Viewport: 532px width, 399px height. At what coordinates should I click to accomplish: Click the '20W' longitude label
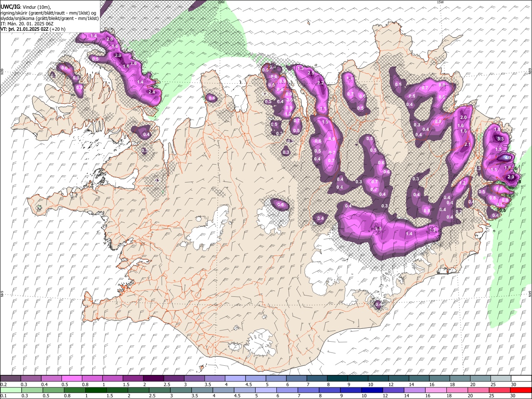tap(221, 2)
